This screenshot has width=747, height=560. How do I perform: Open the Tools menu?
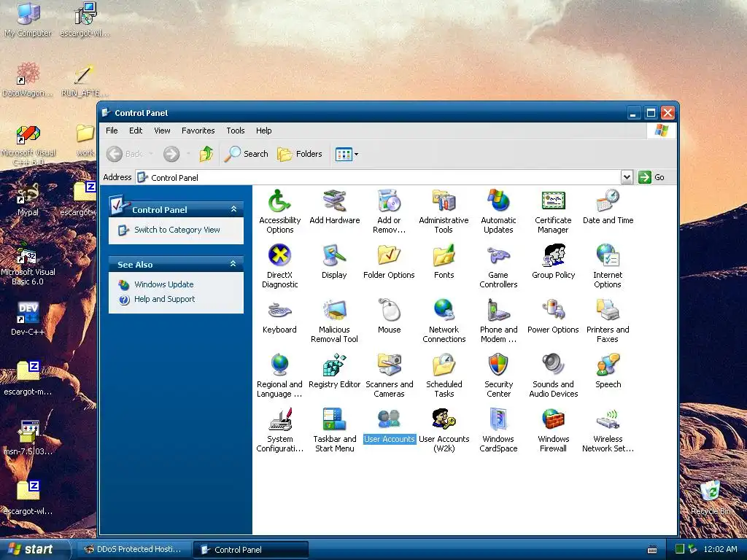[236, 131]
